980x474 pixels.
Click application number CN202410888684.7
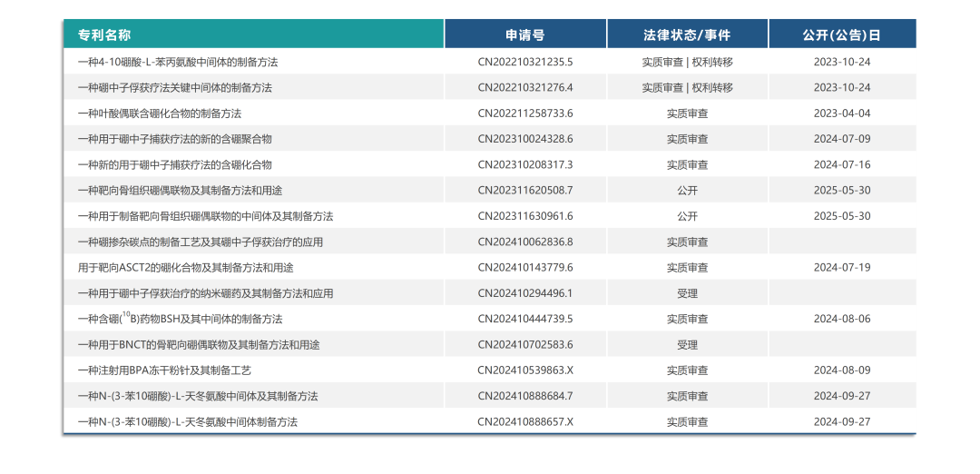[525, 396]
